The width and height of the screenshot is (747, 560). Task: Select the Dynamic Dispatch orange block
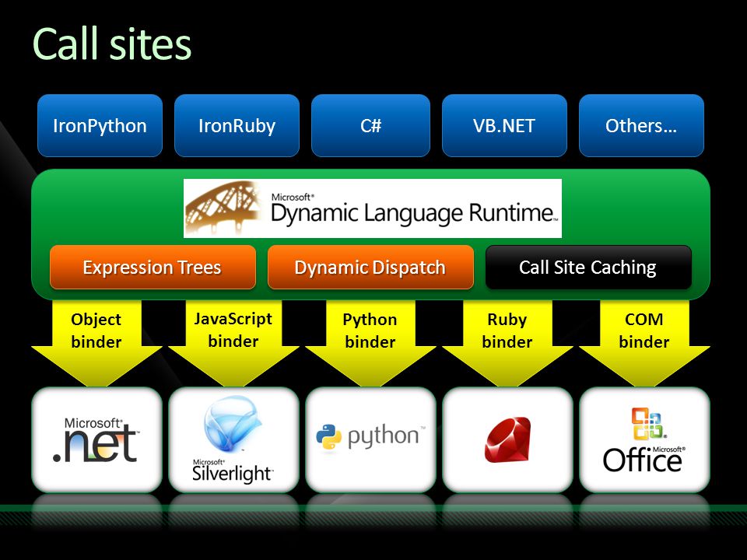point(370,267)
